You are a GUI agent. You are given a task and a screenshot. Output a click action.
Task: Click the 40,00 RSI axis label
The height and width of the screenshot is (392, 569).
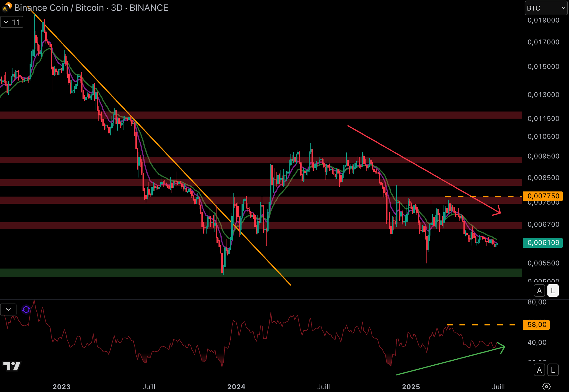click(537, 343)
